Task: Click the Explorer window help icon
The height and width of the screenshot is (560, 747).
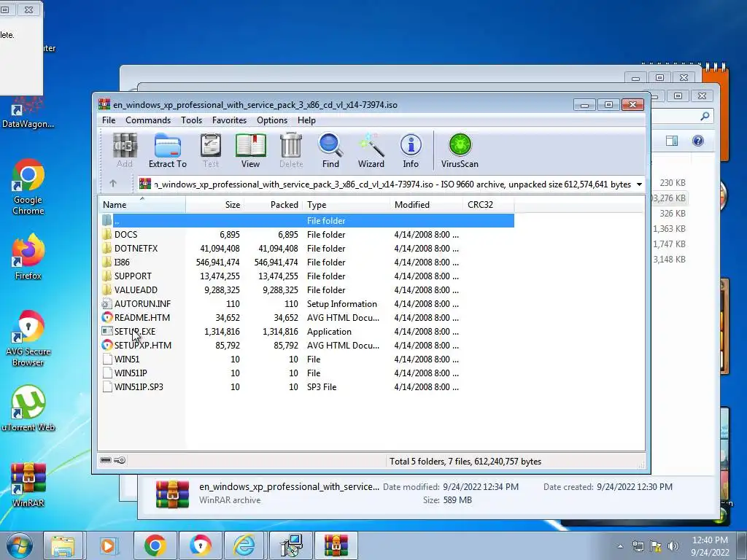Action: coord(698,141)
